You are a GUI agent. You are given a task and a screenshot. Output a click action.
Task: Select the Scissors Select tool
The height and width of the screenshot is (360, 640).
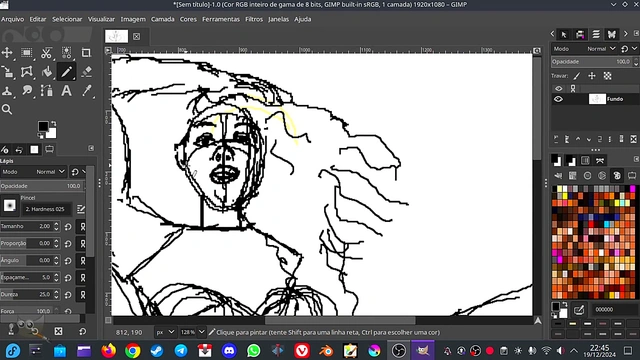(x=46, y=53)
